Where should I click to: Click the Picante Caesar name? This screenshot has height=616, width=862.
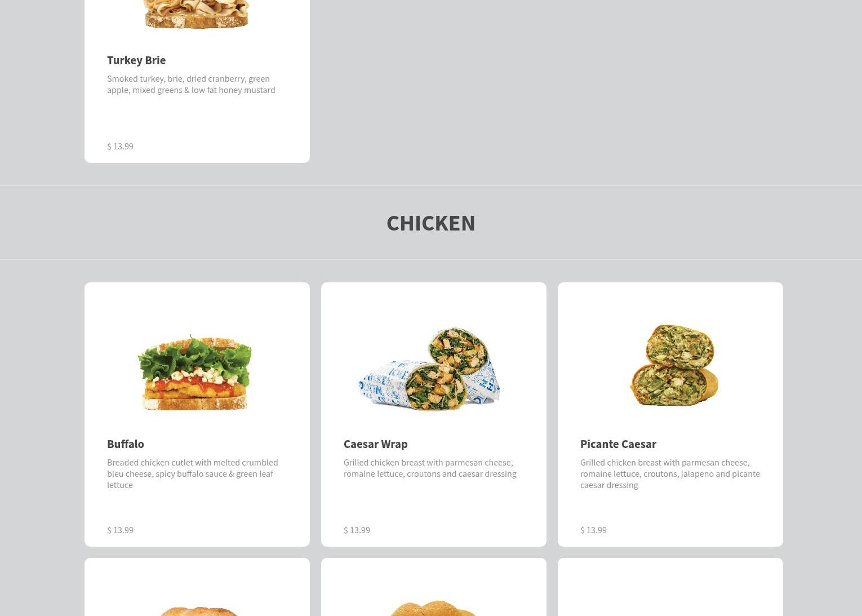pyautogui.click(x=618, y=444)
